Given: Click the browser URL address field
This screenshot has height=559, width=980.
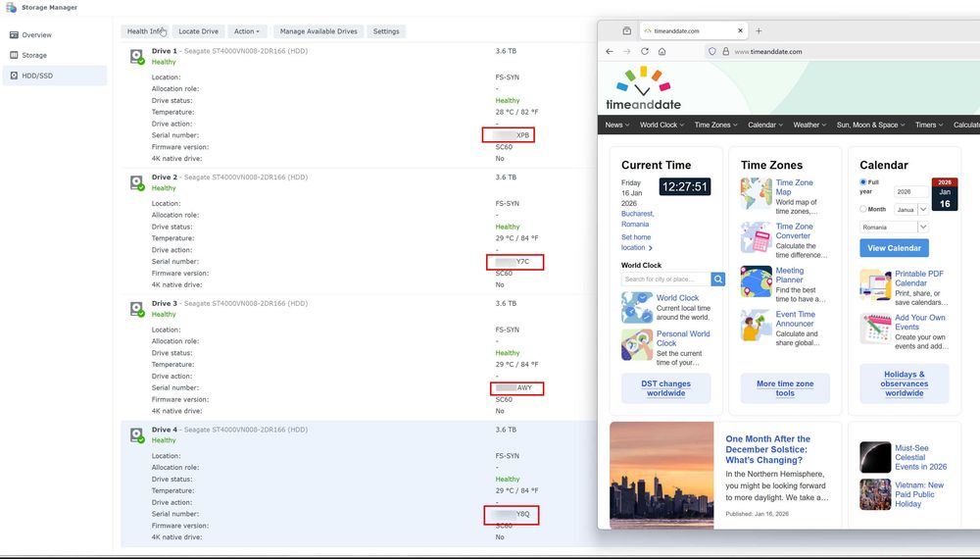Looking at the screenshot, I should click(x=841, y=52).
